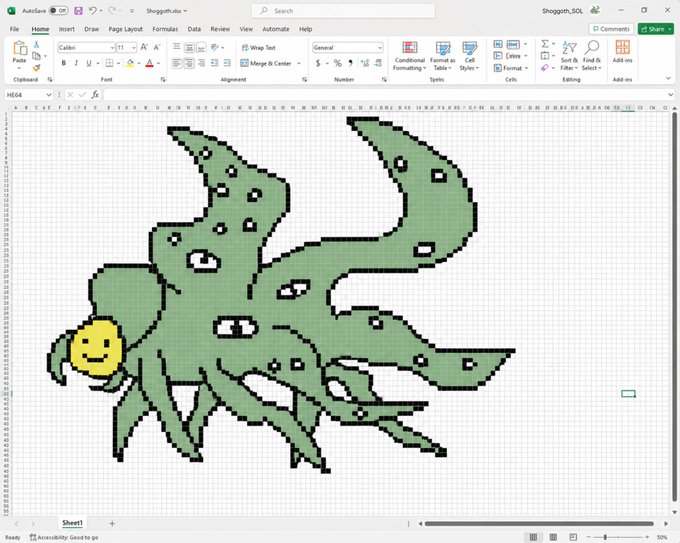Click Increase Font Size icon
The width and height of the screenshot is (680, 543).
pos(144,47)
